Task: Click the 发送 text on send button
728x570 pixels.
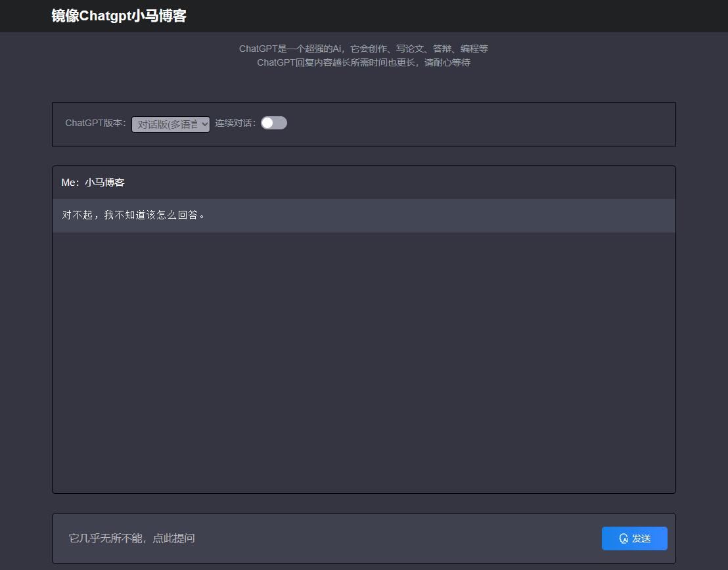Action: [641, 538]
